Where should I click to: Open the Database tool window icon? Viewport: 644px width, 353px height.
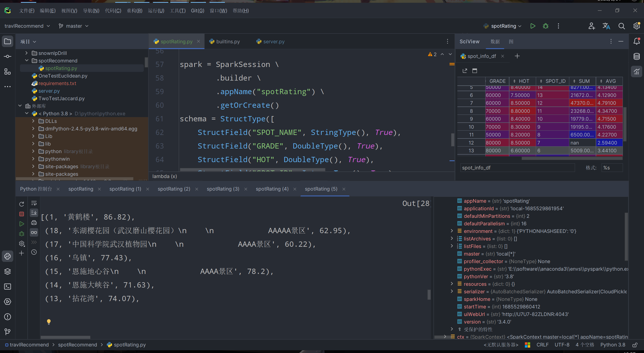pyautogui.click(x=636, y=56)
